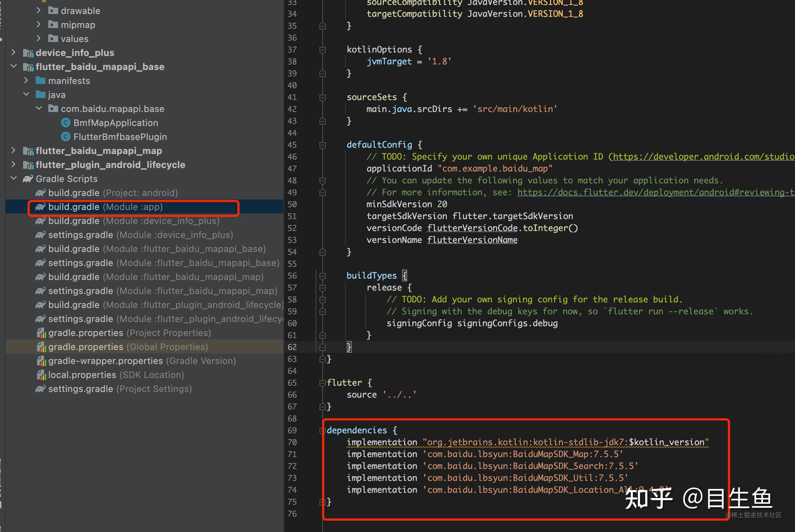Viewport: 795px width, 532px height.
Task: Click the drawable folder icon
Action: 53,10
